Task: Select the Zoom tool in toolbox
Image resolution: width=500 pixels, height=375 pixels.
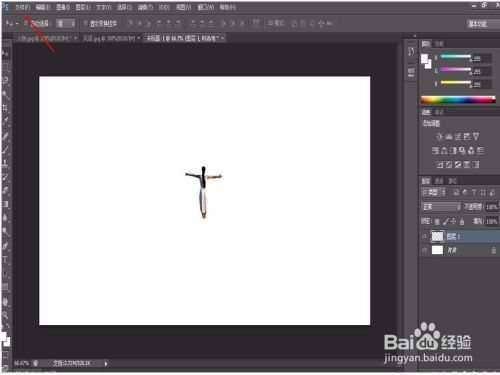Action: [6, 315]
